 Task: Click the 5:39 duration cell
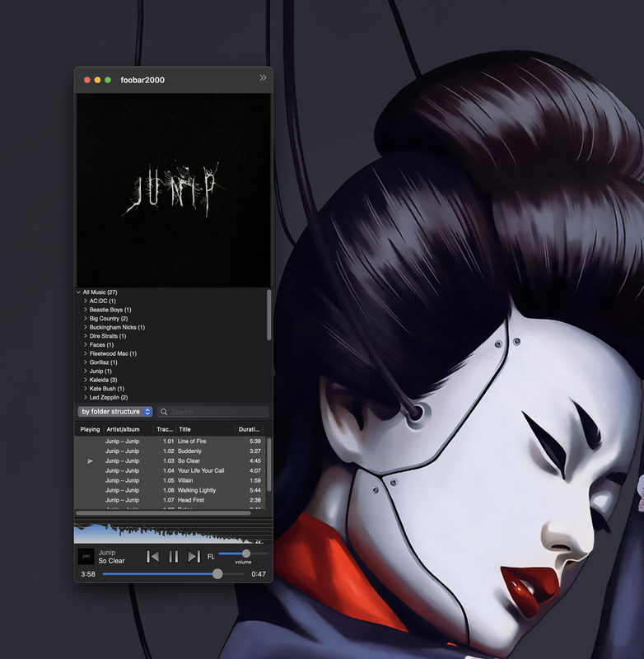(x=255, y=442)
